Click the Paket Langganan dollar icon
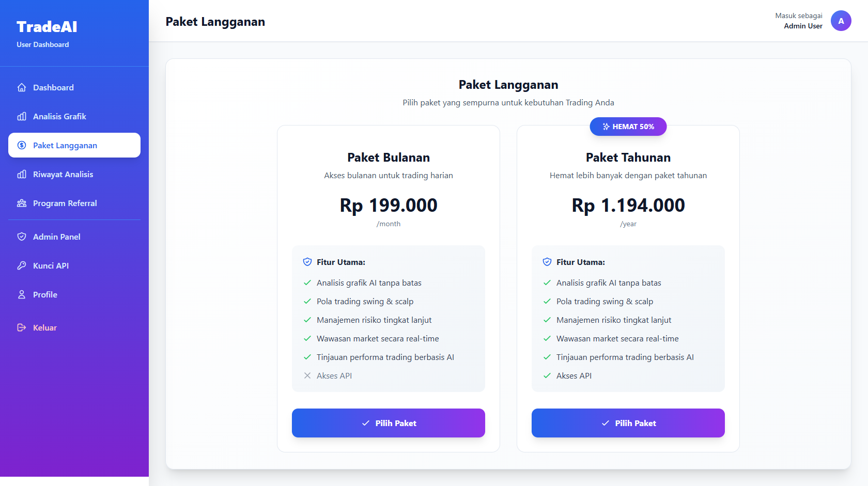The image size is (868, 486). click(x=22, y=145)
